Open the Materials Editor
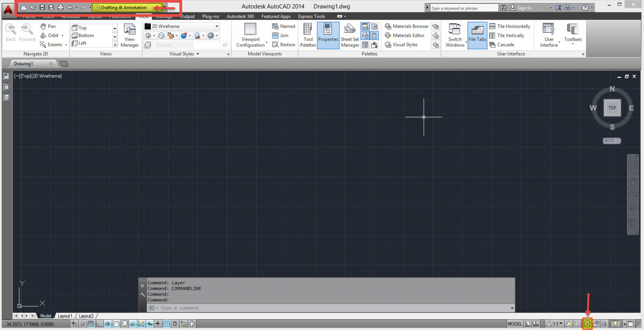This screenshot has width=644, height=330. 405,35
